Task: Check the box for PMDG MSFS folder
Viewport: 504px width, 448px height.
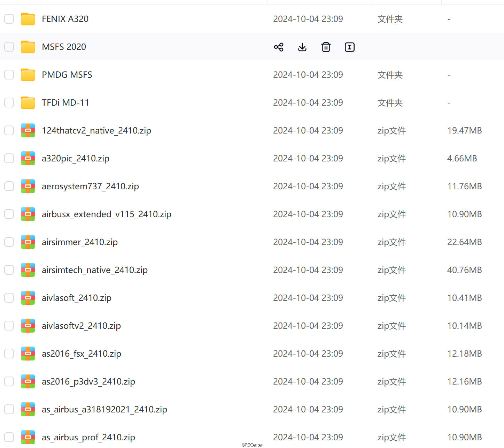Action: click(x=9, y=75)
